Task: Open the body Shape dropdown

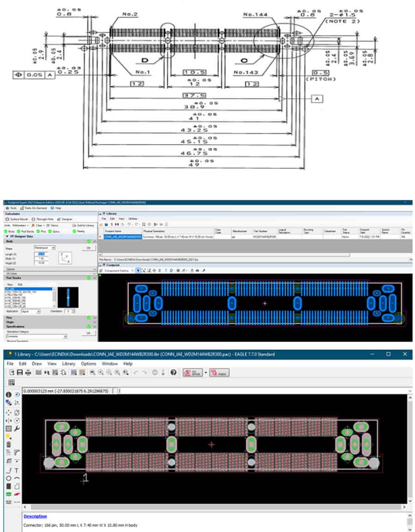Action: pyautogui.click(x=44, y=248)
